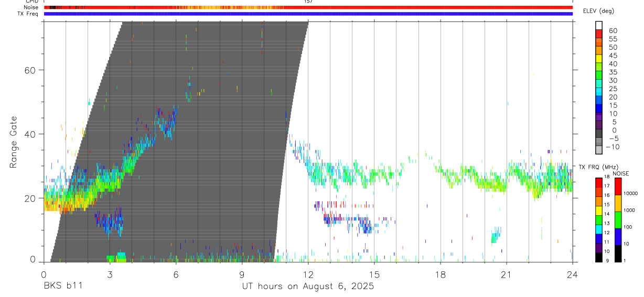
Task: Click the '40' label on the ELEV colorbar
Action: (x=613, y=64)
